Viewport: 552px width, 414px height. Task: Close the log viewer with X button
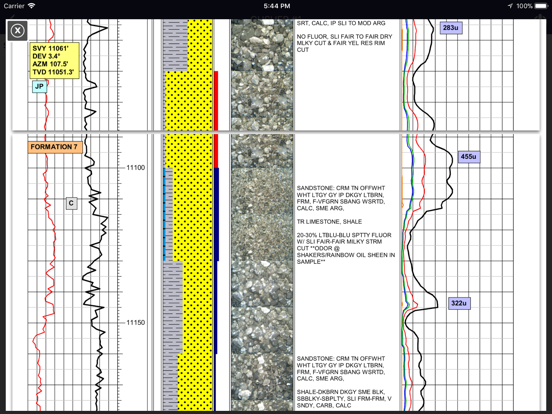click(x=17, y=31)
